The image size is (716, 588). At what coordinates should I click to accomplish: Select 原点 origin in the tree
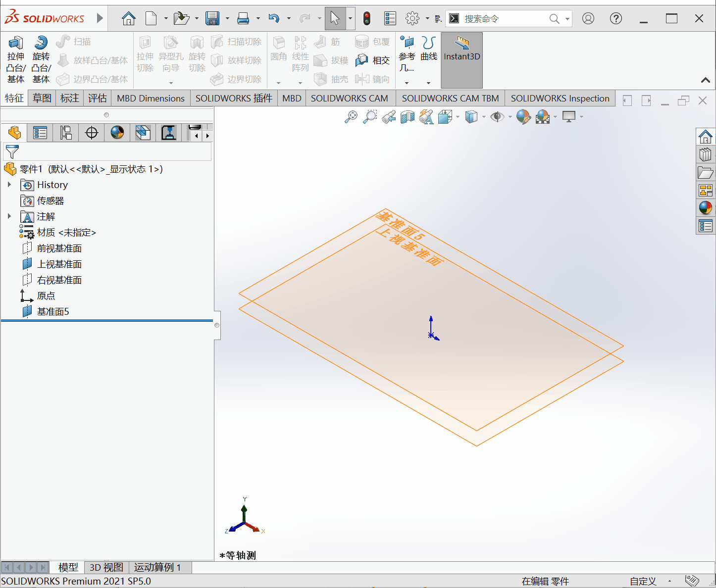point(46,295)
